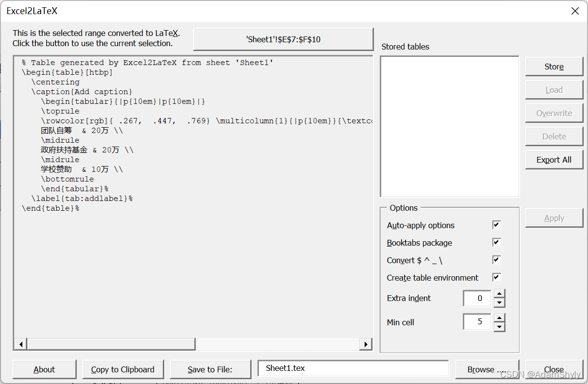The height and width of the screenshot is (384, 588).
Task: Click the 'Sheet1'!$E$7:$F$10 selection button
Action: (x=283, y=39)
